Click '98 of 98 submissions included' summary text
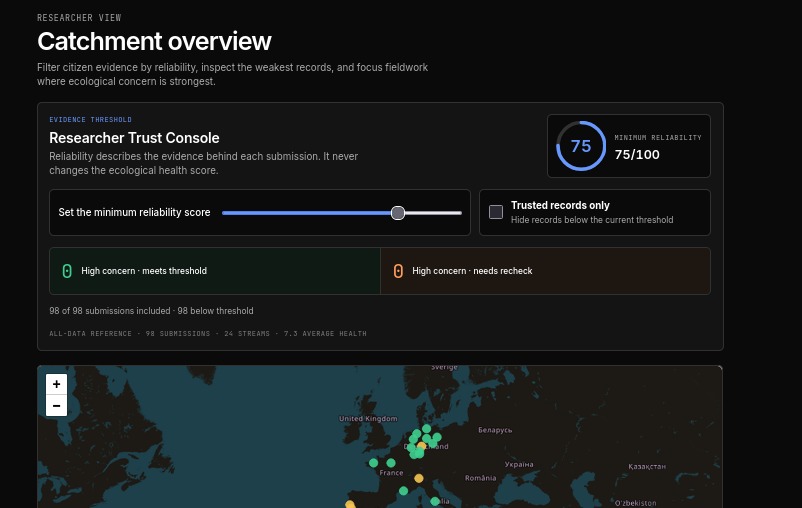Image resolution: width=802 pixels, height=508 pixels. click(x=109, y=311)
